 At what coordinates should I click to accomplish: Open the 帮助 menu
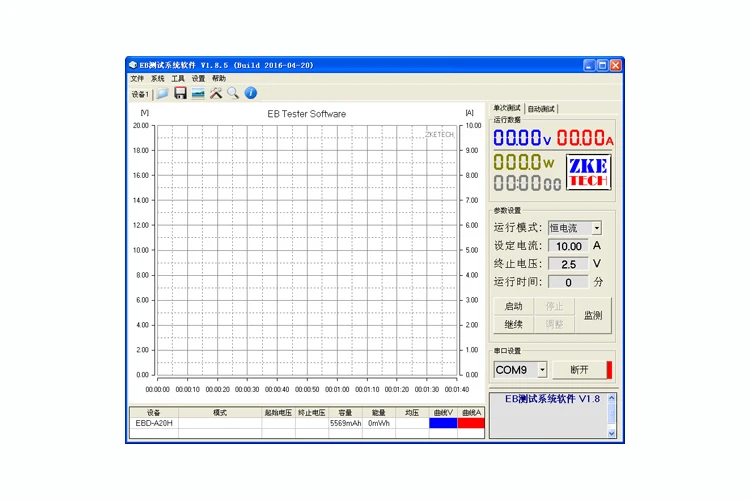pyautogui.click(x=219, y=78)
